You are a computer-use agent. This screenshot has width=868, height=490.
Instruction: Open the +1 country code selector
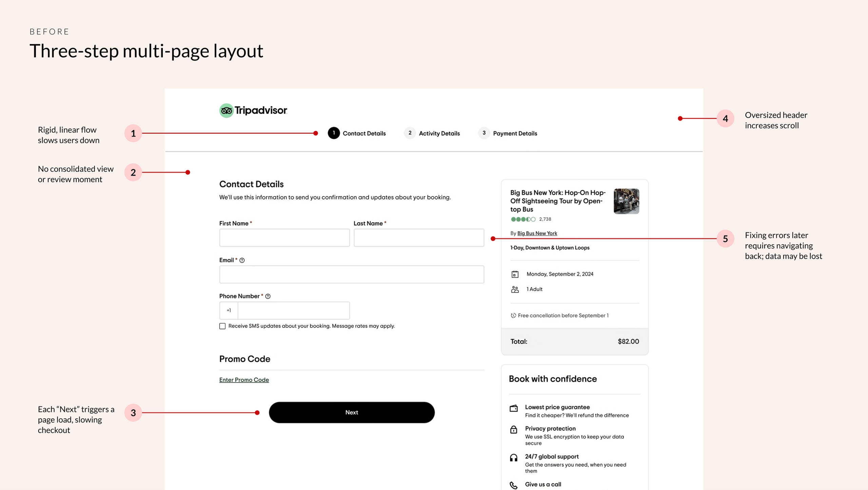(229, 310)
